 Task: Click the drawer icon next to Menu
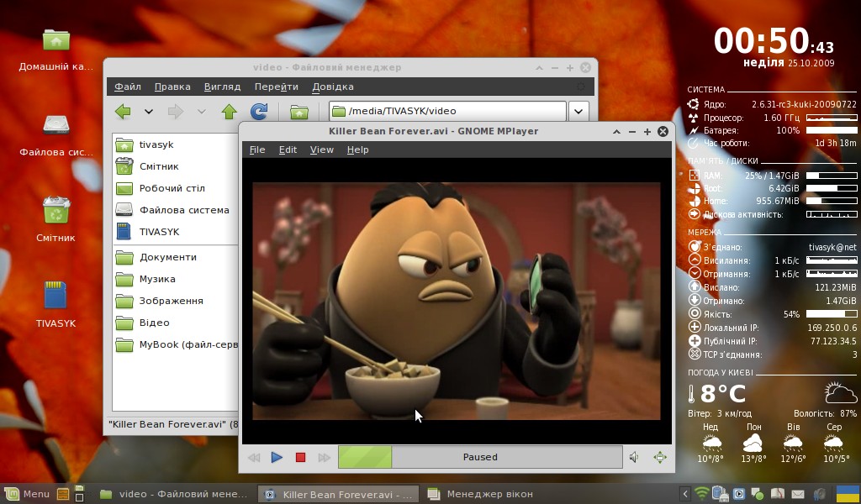click(x=62, y=494)
